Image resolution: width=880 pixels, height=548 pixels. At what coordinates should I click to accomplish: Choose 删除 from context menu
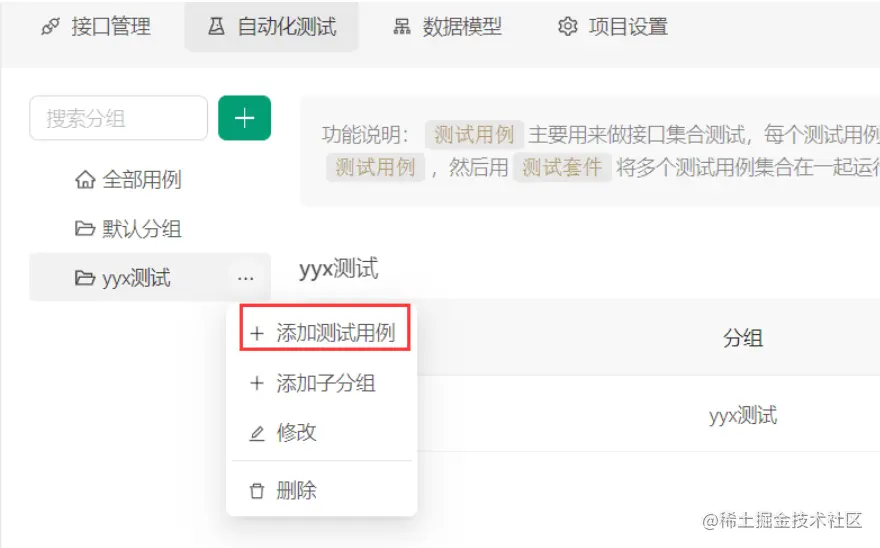coord(324,491)
